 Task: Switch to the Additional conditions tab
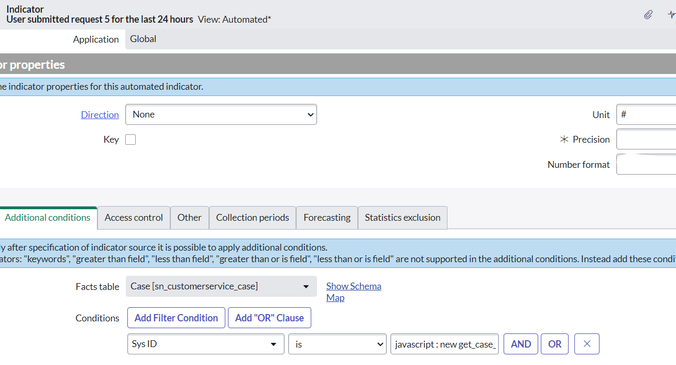click(47, 218)
